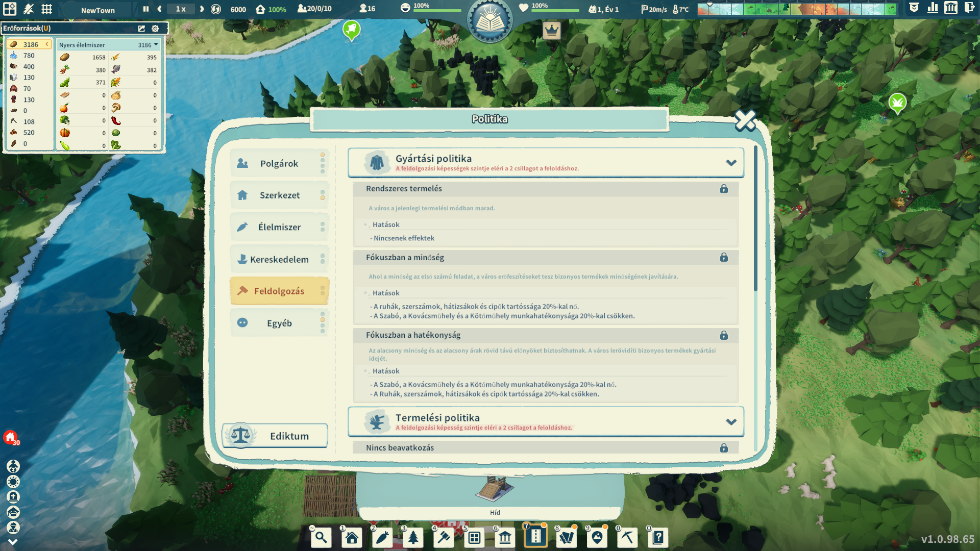The height and width of the screenshot is (551, 980).
Task: Toggle the grid overlay icon in top bar
Action: click(46, 9)
